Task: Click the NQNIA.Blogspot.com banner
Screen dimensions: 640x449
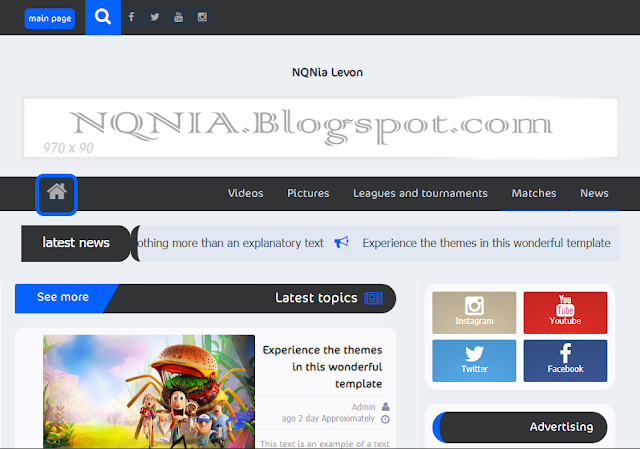Action: 321,127
